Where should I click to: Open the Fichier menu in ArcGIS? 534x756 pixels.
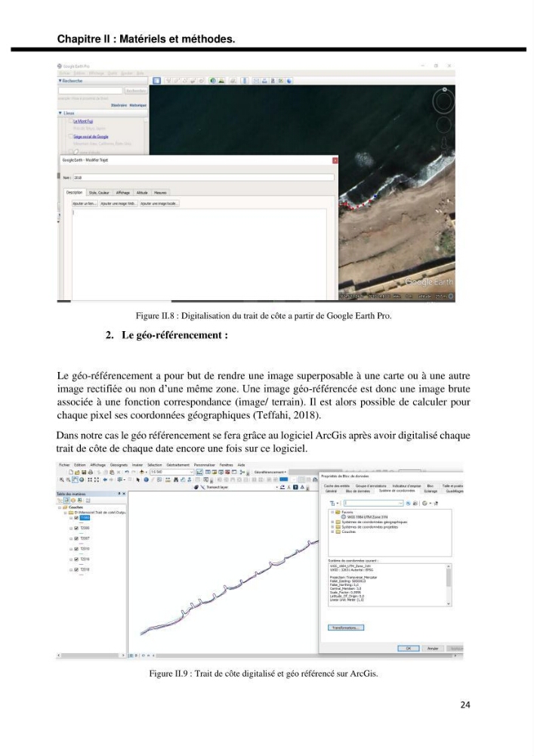pos(64,465)
